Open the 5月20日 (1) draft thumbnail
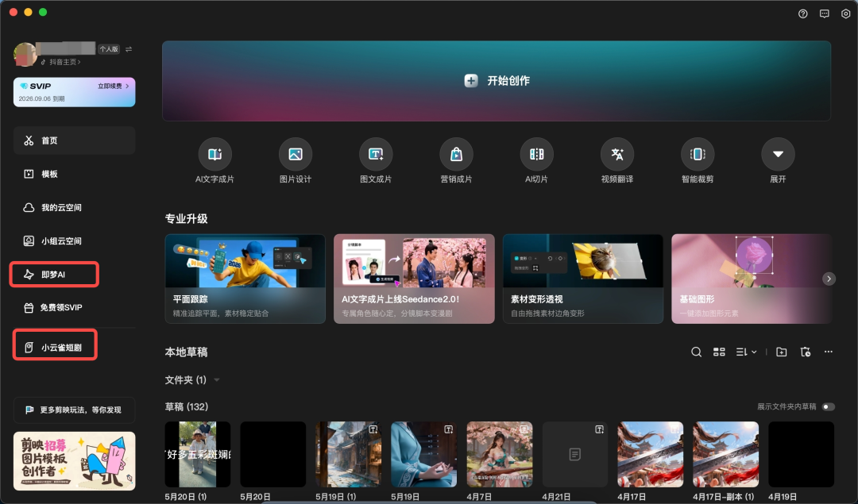 tap(198, 454)
